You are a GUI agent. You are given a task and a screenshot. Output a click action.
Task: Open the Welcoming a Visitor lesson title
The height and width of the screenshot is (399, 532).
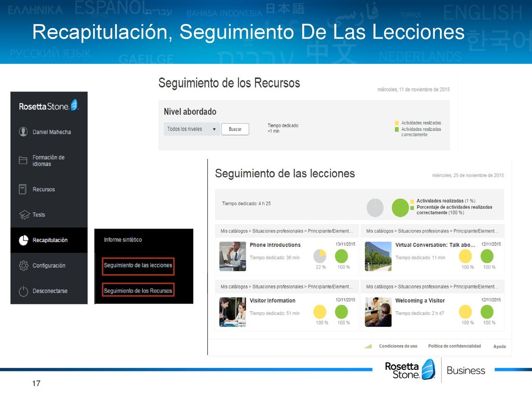[420, 301]
